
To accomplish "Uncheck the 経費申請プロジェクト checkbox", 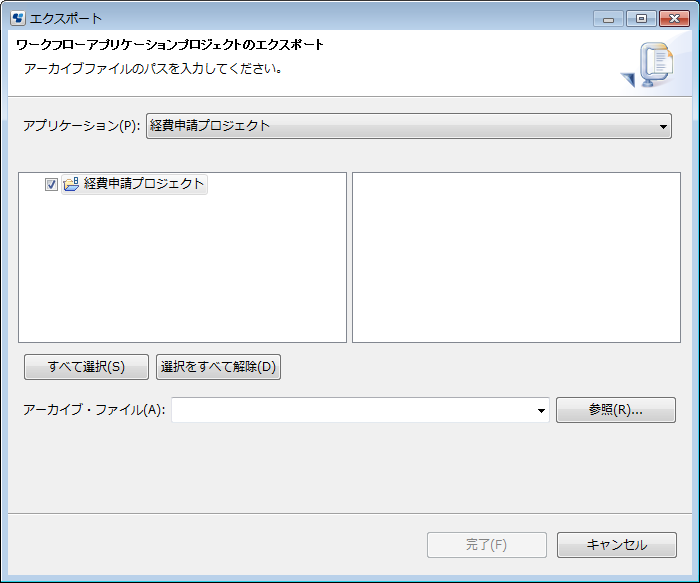I will point(51,184).
